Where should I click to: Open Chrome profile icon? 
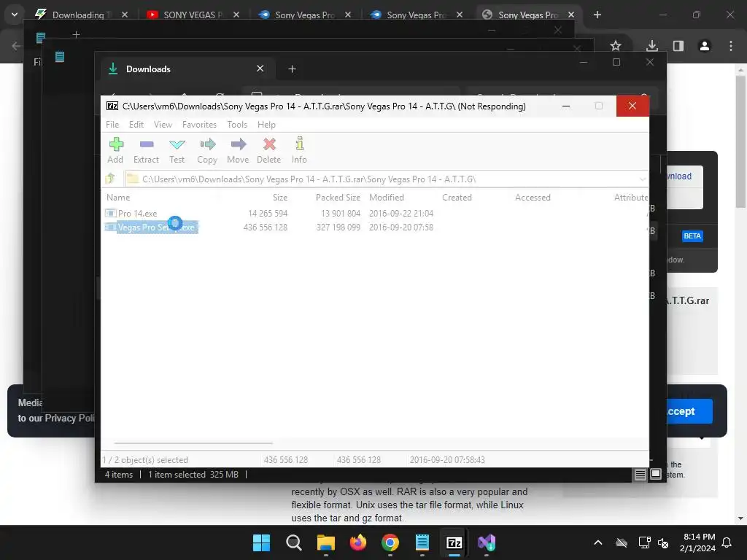click(705, 46)
